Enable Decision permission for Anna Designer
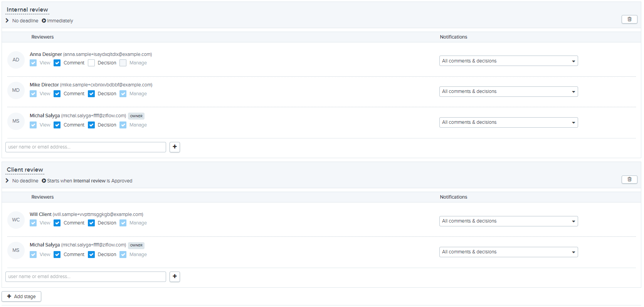 pyautogui.click(x=91, y=63)
